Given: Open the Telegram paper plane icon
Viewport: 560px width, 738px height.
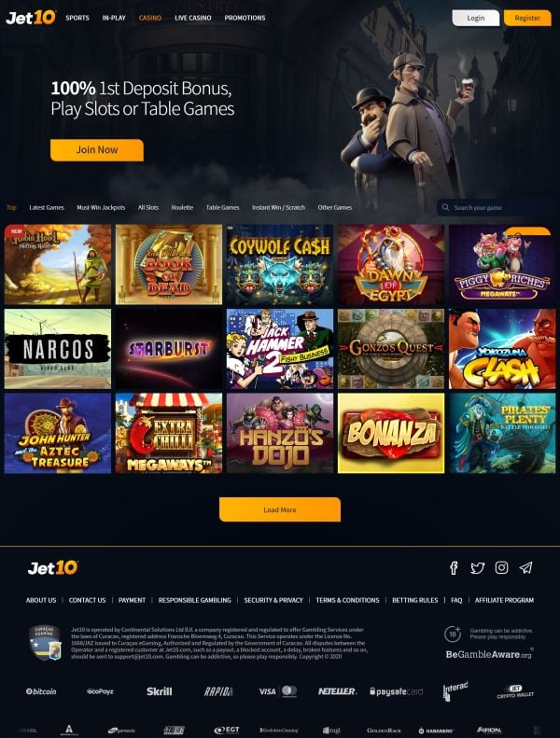Looking at the screenshot, I should click(526, 567).
